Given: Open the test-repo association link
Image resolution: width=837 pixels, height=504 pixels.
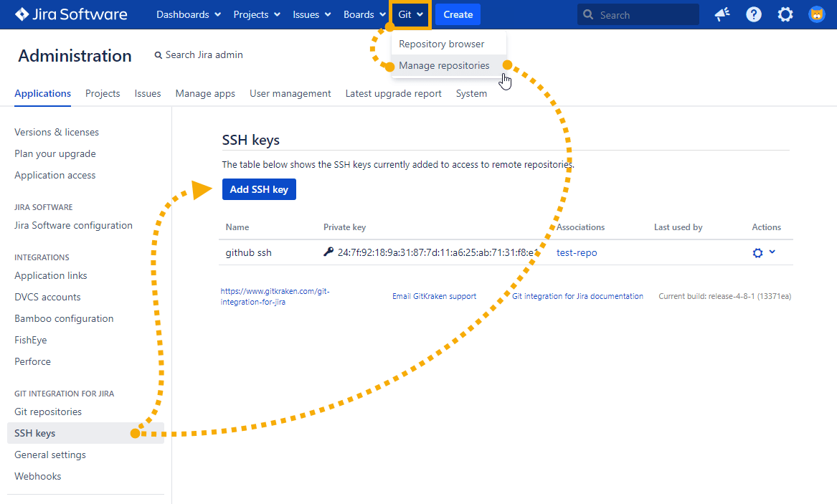Looking at the screenshot, I should coord(577,253).
